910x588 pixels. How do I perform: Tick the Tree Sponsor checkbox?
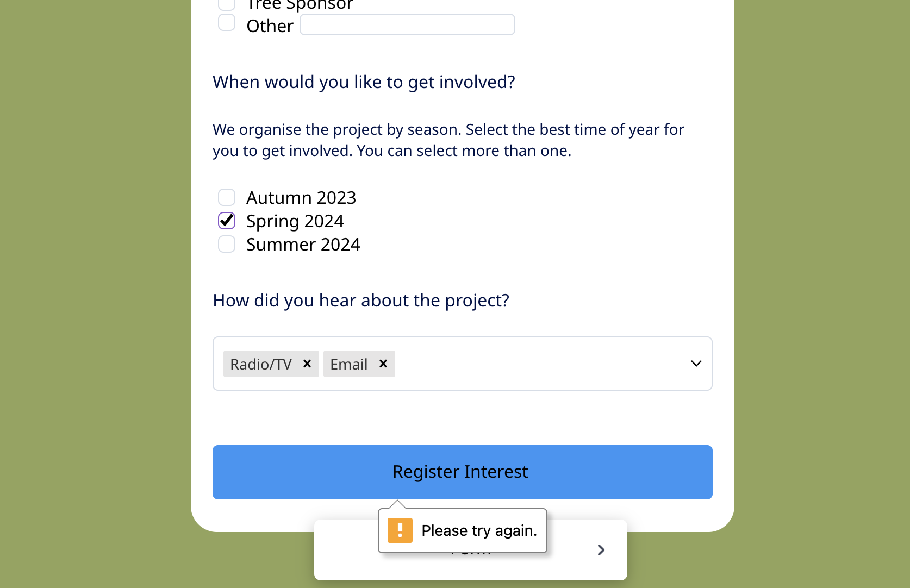coord(227,4)
